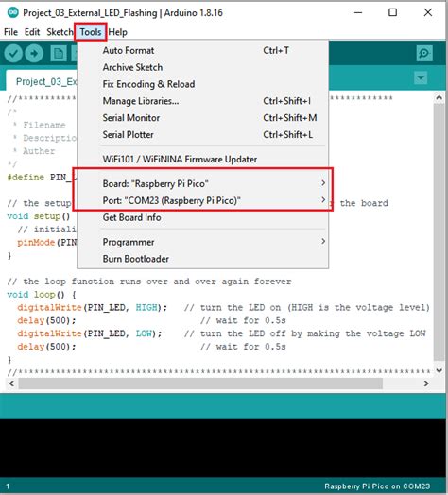Open Serial Monitor magnifier icon

(x=424, y=53)
